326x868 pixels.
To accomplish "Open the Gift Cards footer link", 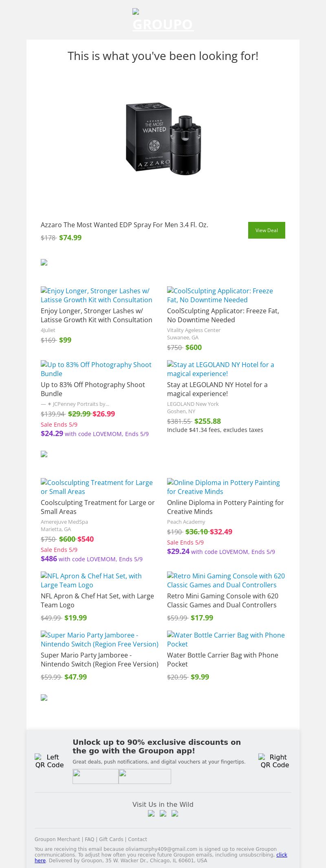I will (111, 839).
